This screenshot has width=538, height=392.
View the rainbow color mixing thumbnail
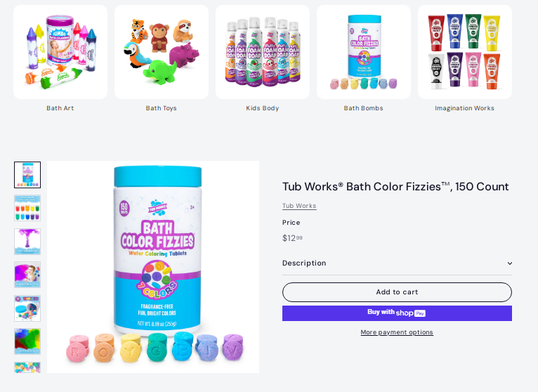coord(27,341)
